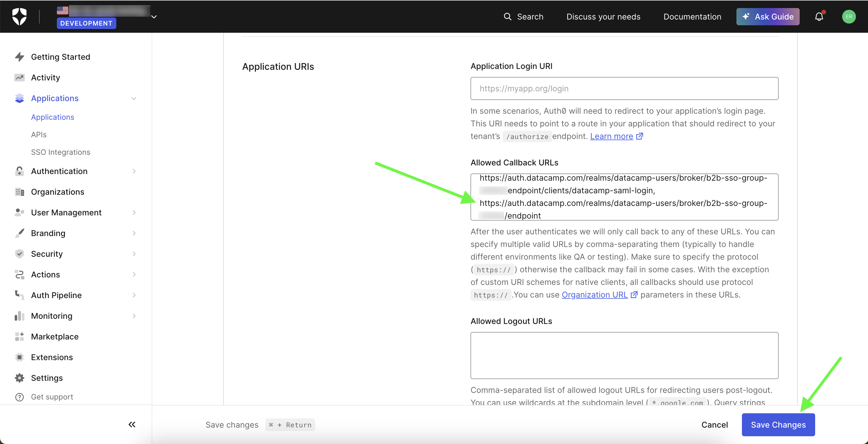The height and width of the screenshot is (444, 868).
Task: Click the Save Changes button
Action: coord(778,425)
